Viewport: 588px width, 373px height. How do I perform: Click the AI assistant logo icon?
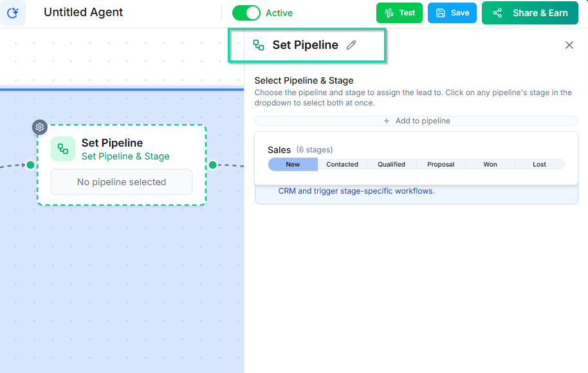click(14, 12)
